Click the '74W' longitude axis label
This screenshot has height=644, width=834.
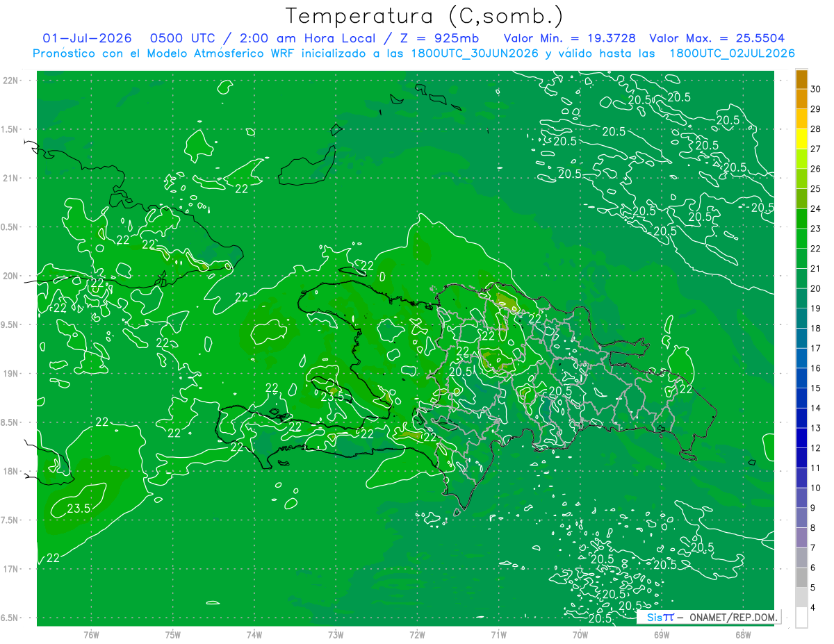(254, 634)
